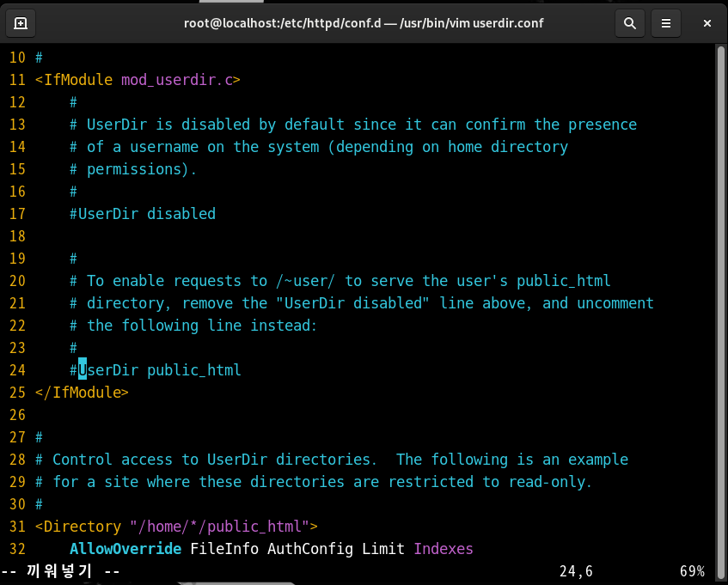
Task: Click the '끼워넣기' insert mode indicator
Action: (x=59, y=571)
